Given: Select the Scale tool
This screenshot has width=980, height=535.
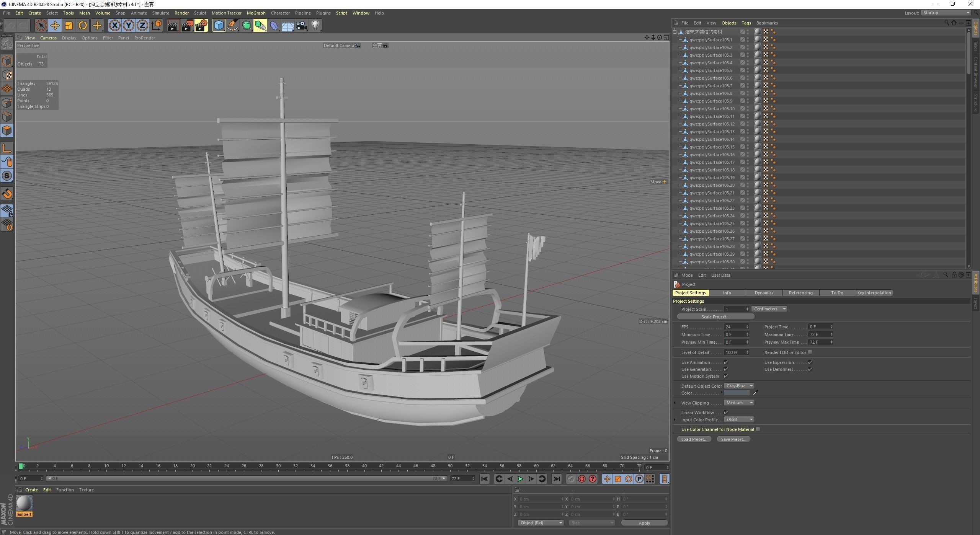Looking at the screenshot, I should pyautogui.click(x=69, y=26).
